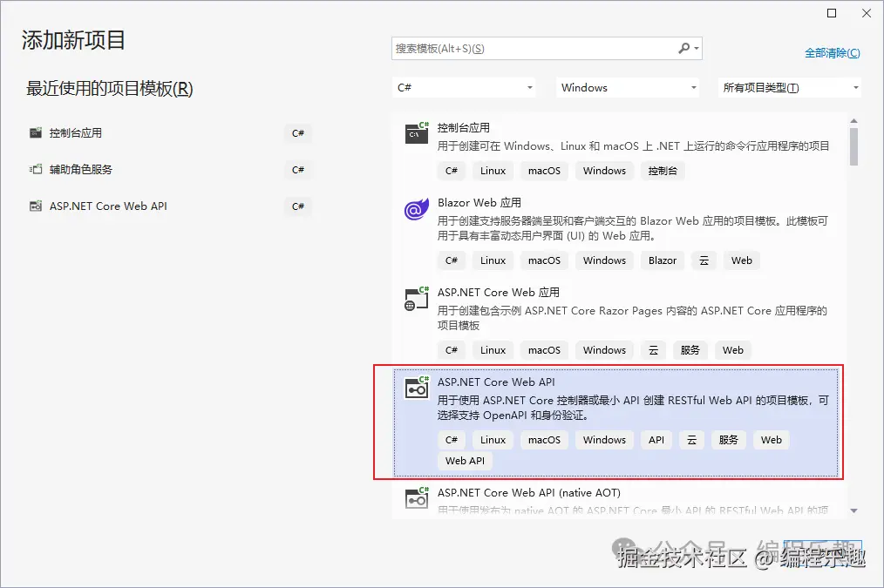Click Linux tag under 控制台应用 template

(x=493, y=172)
